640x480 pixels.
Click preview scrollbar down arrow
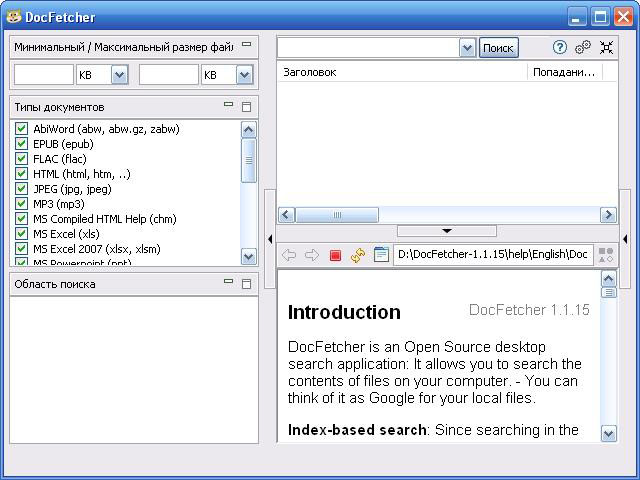tap(609, 433)
